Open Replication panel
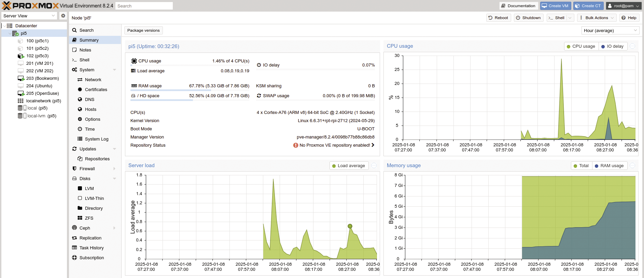Image resolution: width=644 pixels, height=278 pixels. pyautogui.click(x=95, y=238)
